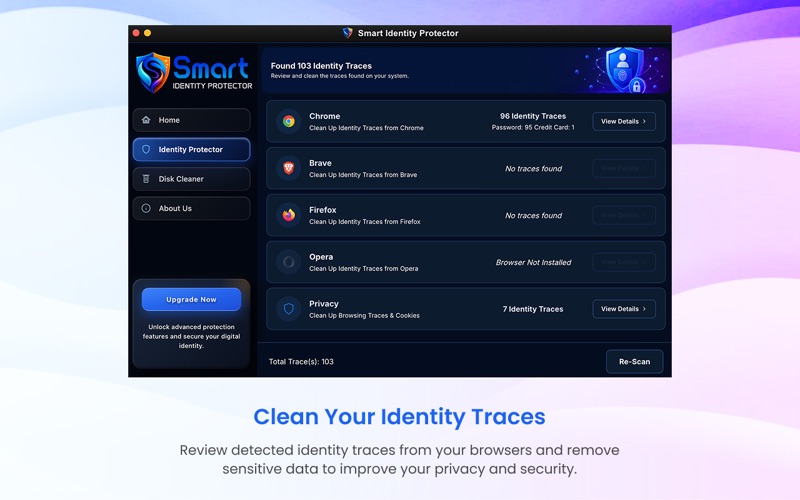Start a Re-Scan
Image resolution: width=800 pixels, height=500 pixels.
(634, 361)
